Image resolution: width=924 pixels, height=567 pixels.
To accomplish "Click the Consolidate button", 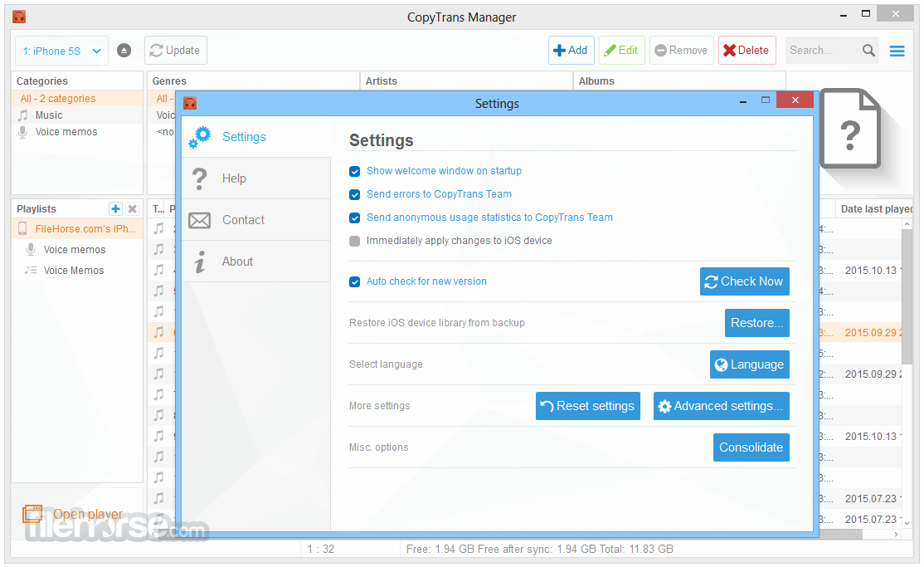I will 751,447.
